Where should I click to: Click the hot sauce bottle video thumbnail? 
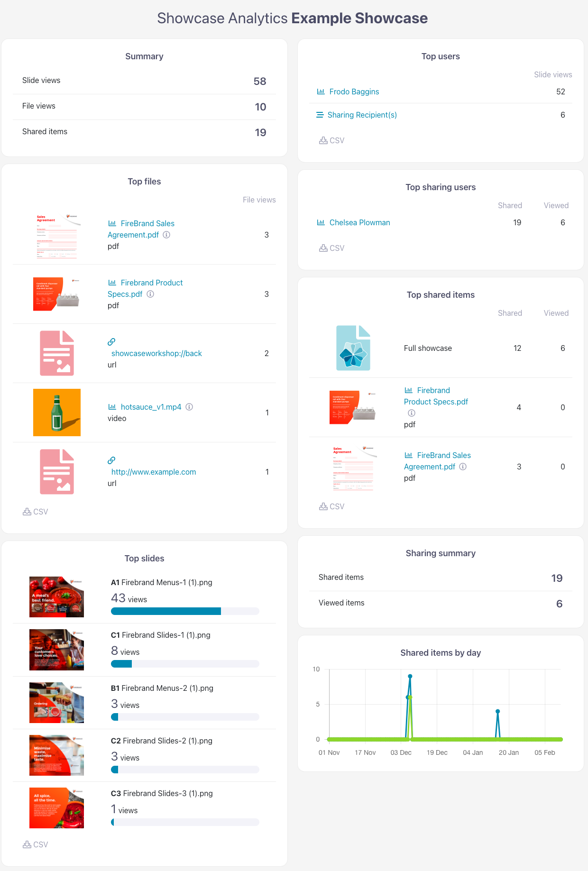pos(57,413)
